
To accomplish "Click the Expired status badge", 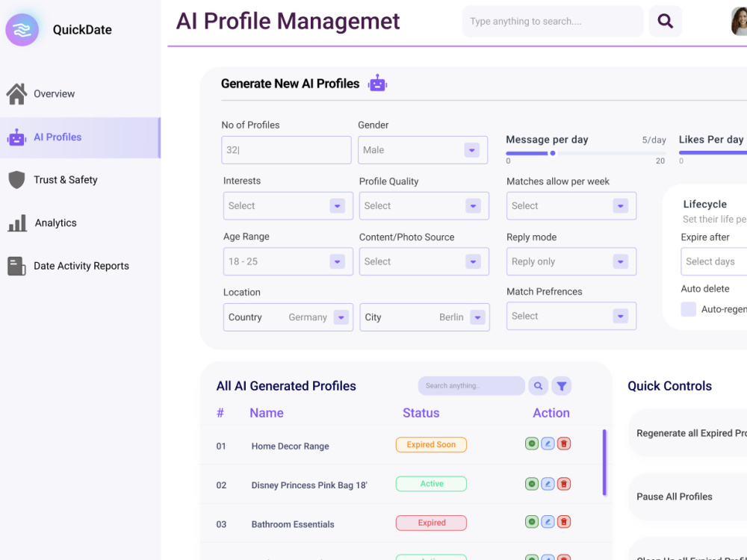I will (431, 523).
